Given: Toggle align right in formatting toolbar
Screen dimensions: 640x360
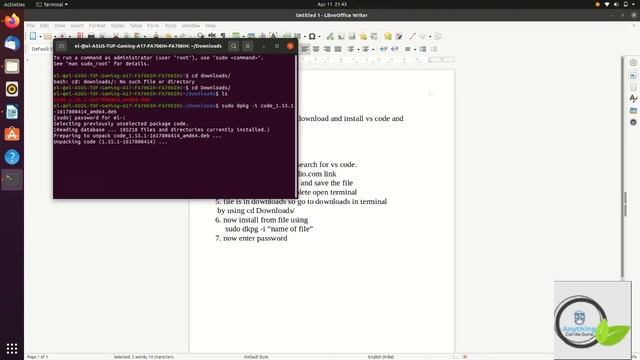Looking at the screenshot, I should (327, 49).
